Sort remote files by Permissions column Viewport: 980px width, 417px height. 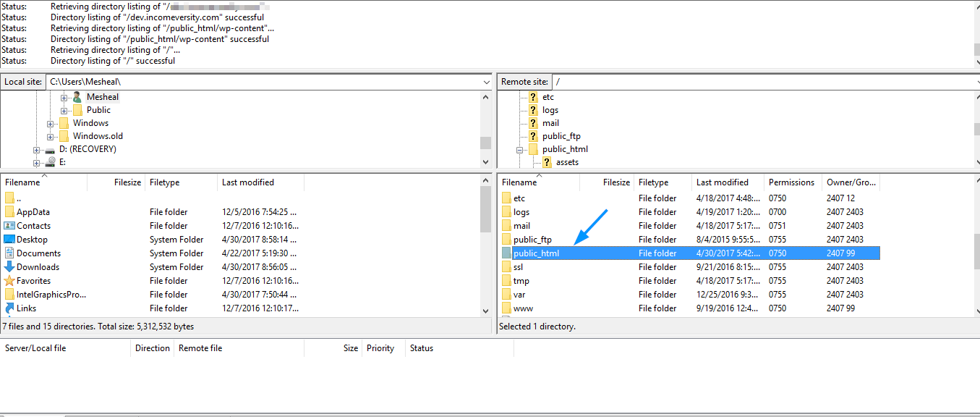(x=791, y=182)
